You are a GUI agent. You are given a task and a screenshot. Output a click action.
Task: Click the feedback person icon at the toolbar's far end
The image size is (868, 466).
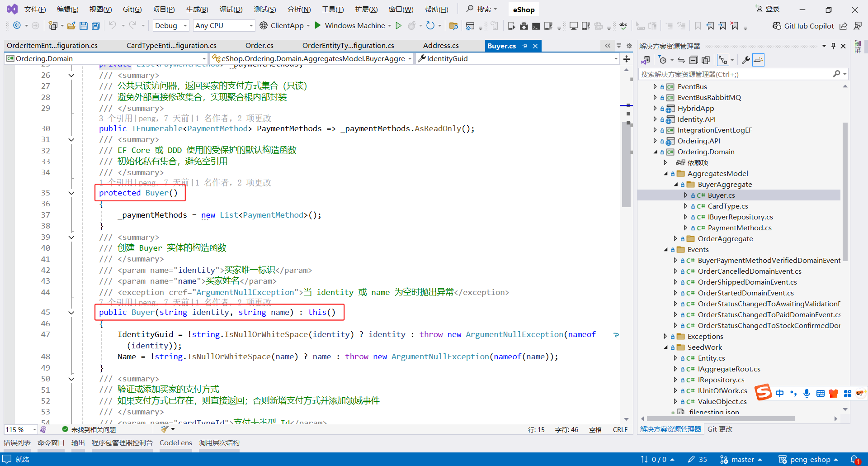click(858, 26)
